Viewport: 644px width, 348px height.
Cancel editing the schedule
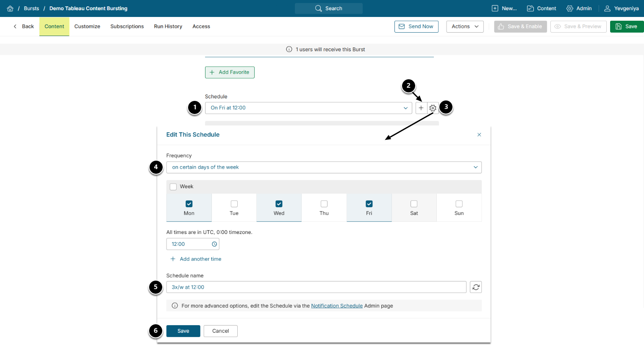tap(220, 331)
